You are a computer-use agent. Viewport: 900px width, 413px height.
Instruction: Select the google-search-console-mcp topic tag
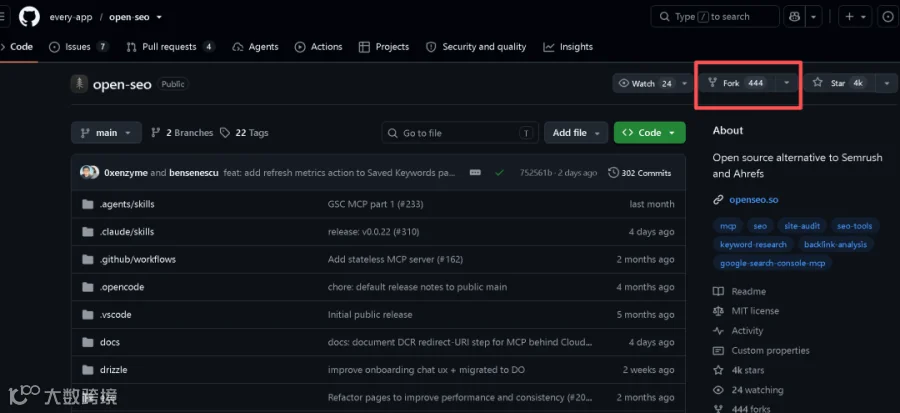[x=773, y=263]
